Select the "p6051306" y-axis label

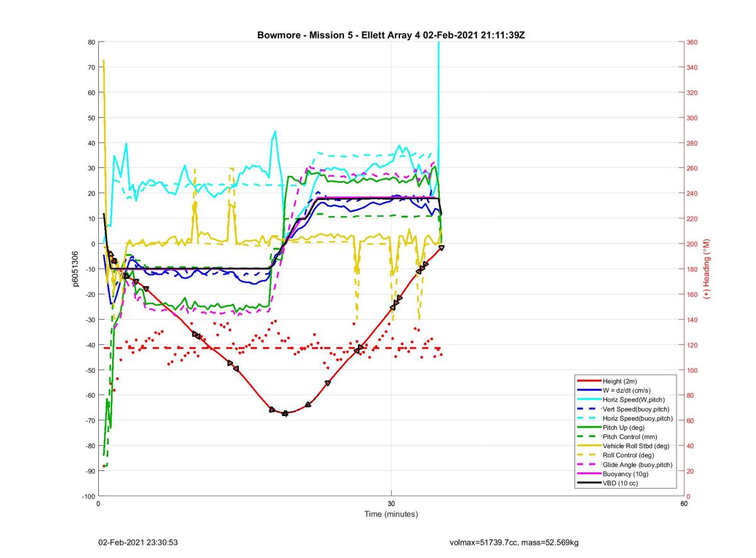pos(76,269)
